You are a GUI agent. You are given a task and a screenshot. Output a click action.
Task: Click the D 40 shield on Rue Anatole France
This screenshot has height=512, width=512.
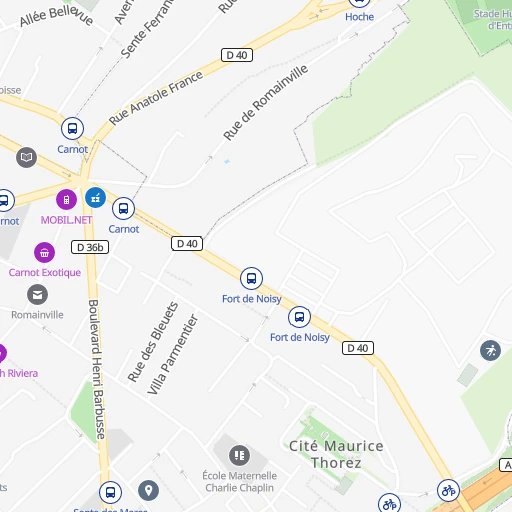coord(237,55)
